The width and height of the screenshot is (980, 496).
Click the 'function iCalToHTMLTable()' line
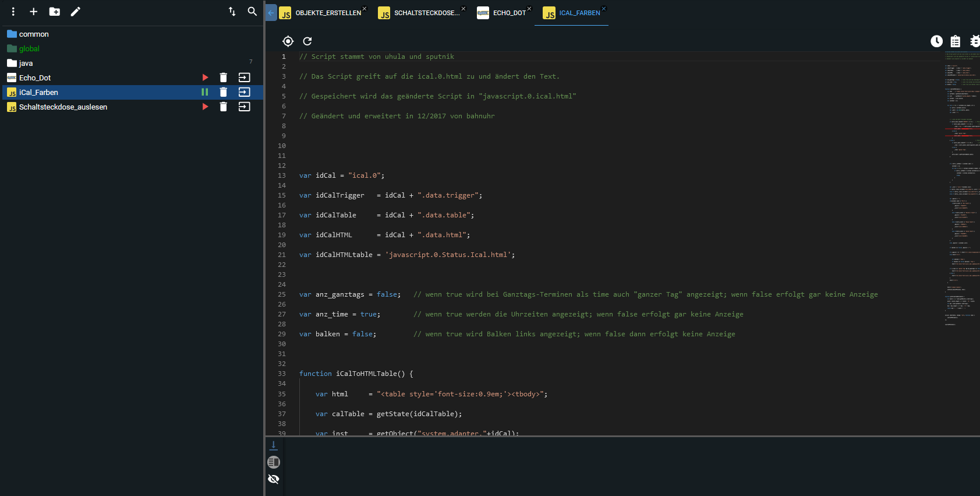[356, 374]
